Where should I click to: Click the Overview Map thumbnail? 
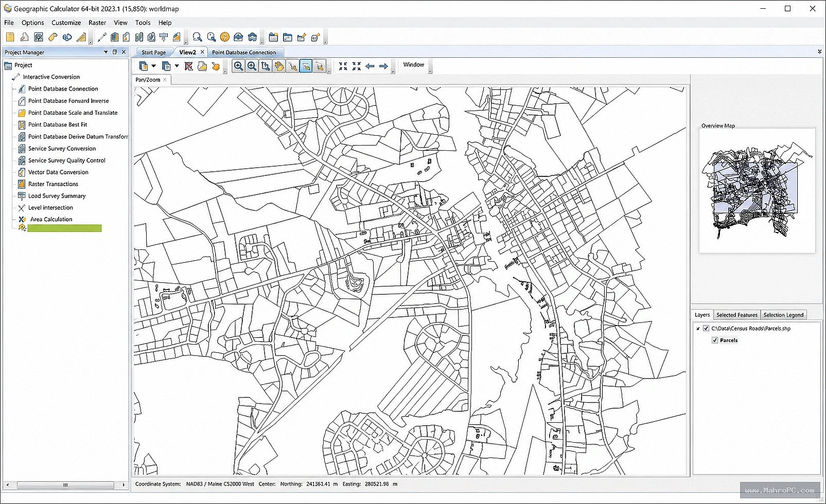tap(757, 190)
